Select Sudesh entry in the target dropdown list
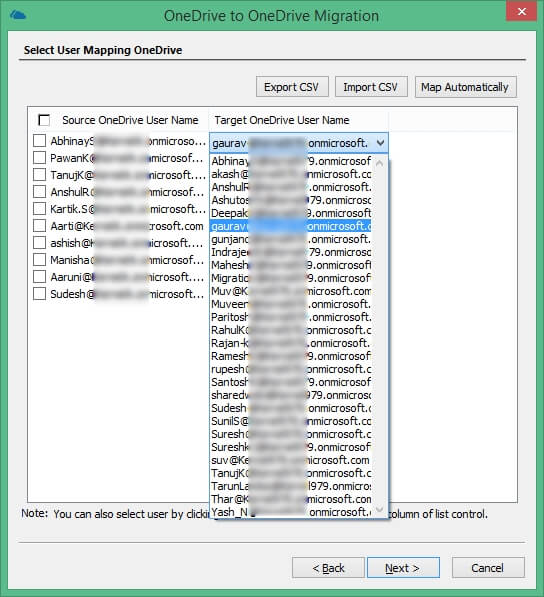 tap(291, 408)
